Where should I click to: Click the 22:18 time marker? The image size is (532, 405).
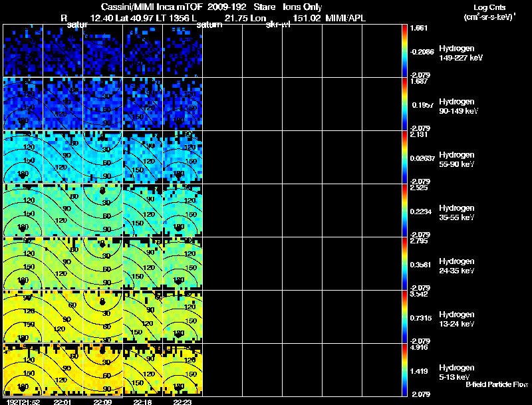(x=142, y=401)
